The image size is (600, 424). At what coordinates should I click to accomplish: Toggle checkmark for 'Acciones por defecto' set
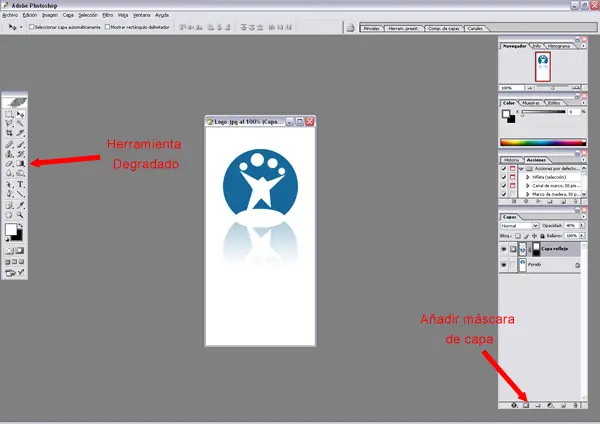tap(504, 168)
